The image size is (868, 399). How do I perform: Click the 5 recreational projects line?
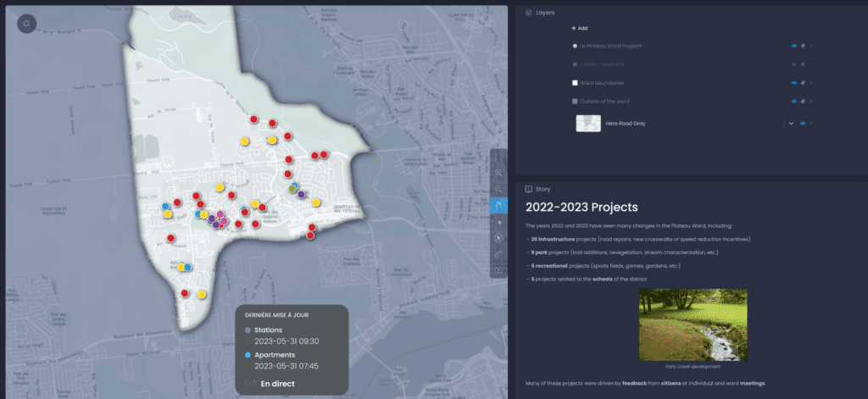tap(603, 266)
